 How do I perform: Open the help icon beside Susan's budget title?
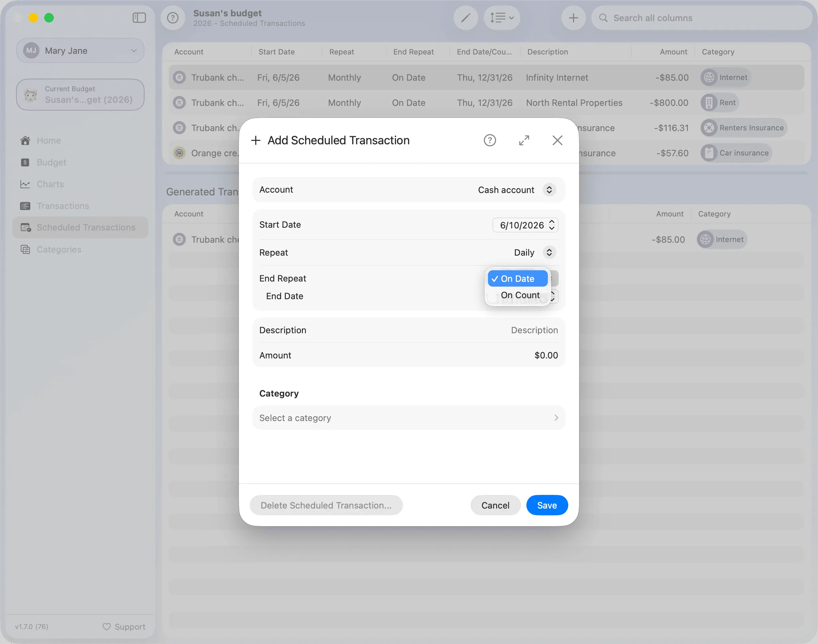(173, 18)
